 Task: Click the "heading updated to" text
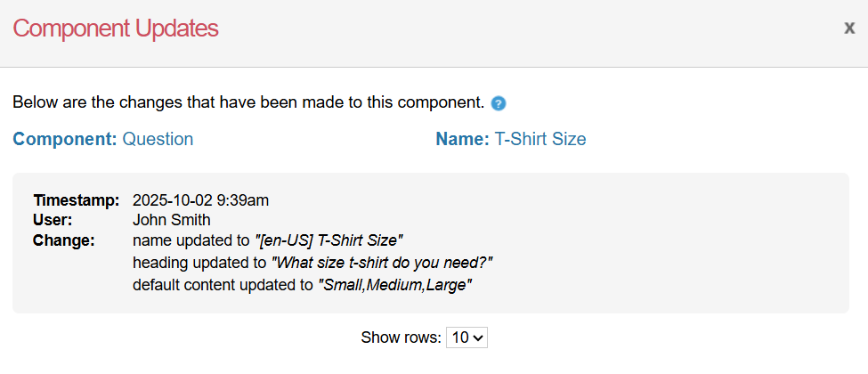199,263
